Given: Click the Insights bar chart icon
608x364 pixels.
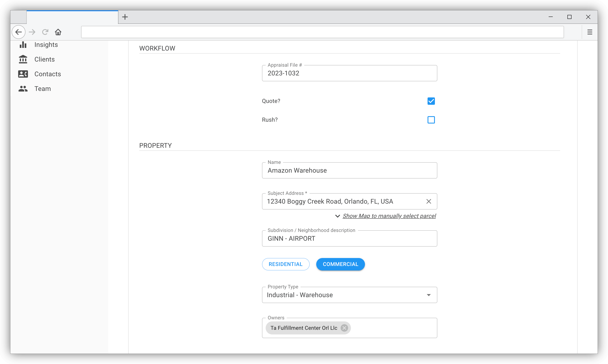Looking at the screenshot, I should coord(23,45).
